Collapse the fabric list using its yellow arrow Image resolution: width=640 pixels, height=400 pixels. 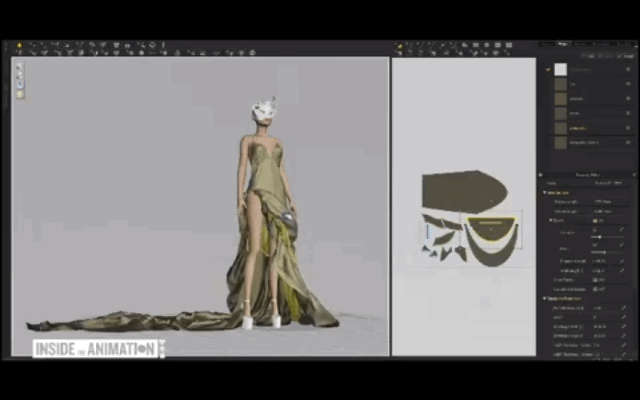(548, 69)
